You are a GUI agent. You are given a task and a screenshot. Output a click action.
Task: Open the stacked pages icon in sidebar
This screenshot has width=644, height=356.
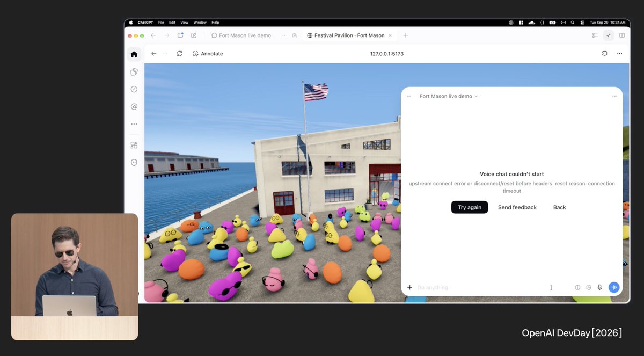point(134,71)
